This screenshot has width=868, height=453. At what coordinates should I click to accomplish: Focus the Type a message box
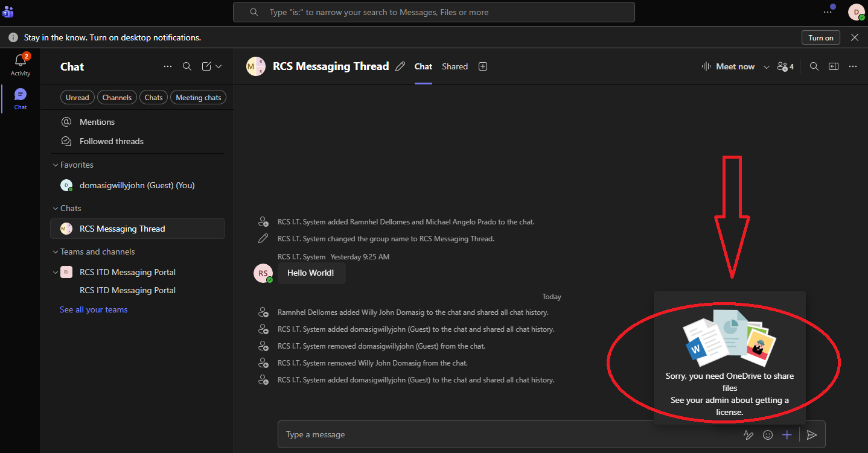[x=510, y=434]
